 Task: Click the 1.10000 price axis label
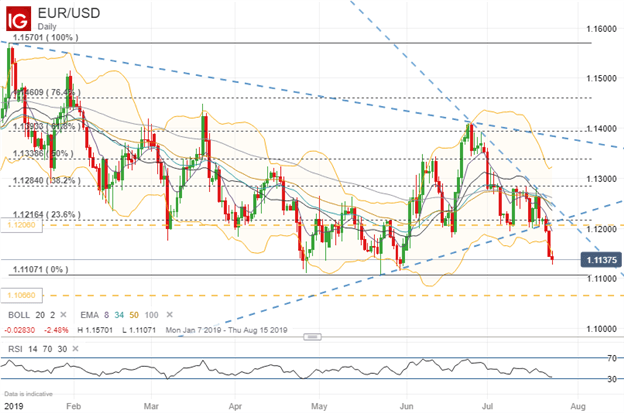coord(602,329)
